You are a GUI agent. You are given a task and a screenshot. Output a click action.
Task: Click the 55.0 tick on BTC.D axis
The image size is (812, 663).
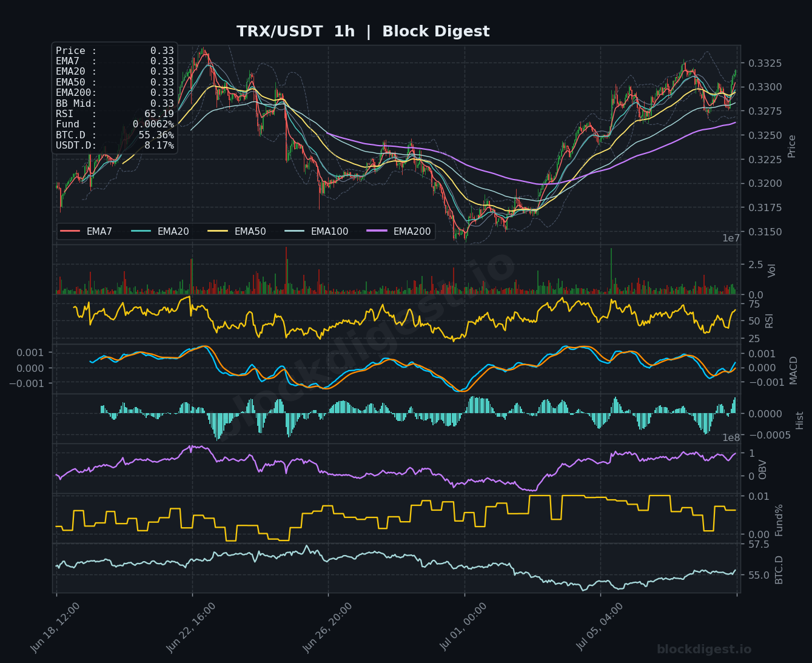coord(759,575)
